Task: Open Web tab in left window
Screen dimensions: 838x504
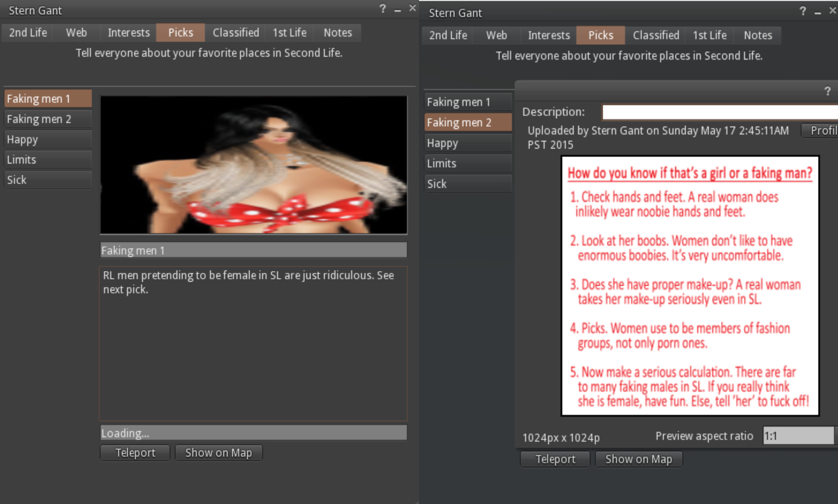Action: [76, 32]
